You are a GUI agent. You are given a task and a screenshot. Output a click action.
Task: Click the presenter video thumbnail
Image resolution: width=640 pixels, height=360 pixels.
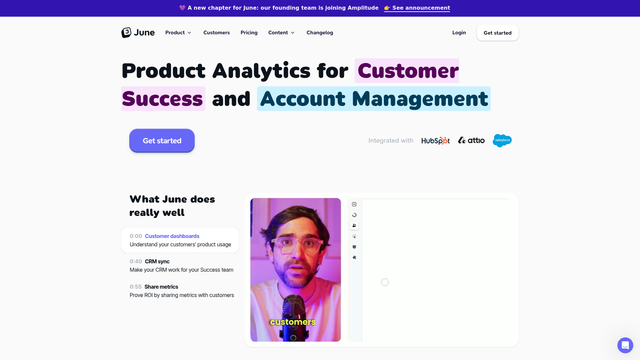tap(296, 270)
